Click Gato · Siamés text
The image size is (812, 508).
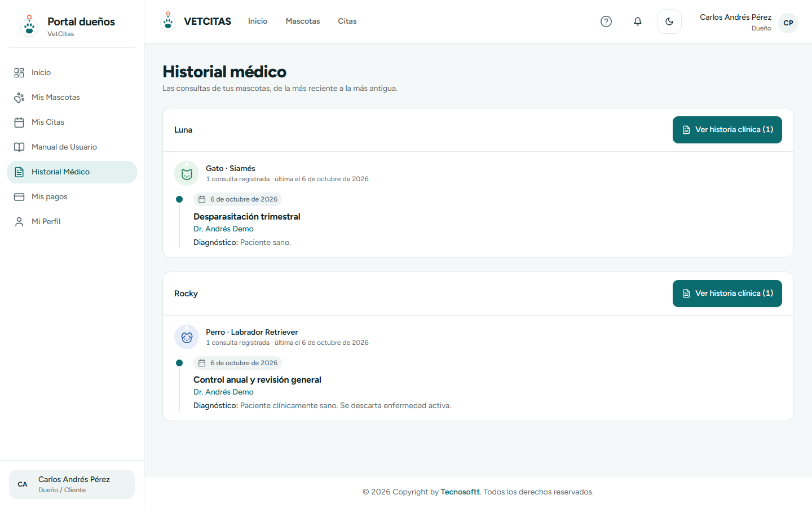pyautogui.click(x=231, y=169)
